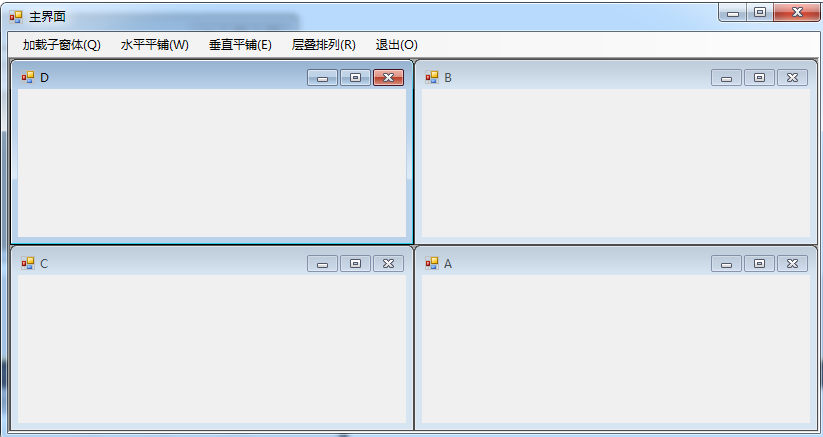Minimize the 主界面 main window
This screenshot has width=823, height=437.
pyautogui.click(x=733, y=13)
